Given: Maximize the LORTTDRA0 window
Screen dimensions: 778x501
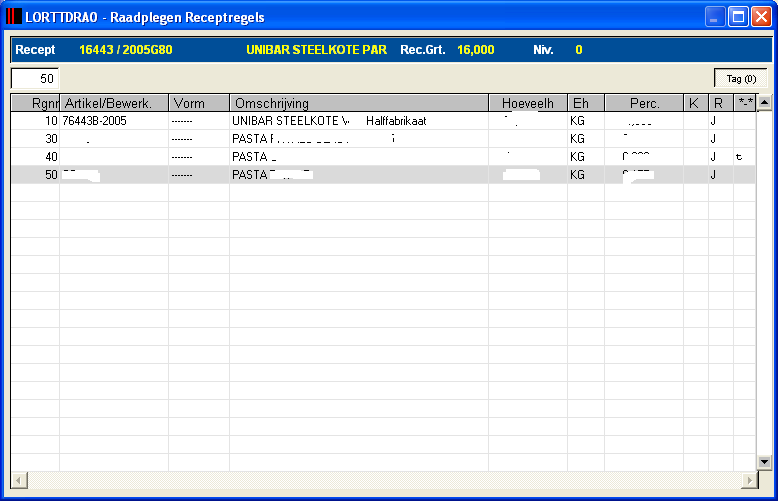Looking at the screenshot, I should (738, 17).
